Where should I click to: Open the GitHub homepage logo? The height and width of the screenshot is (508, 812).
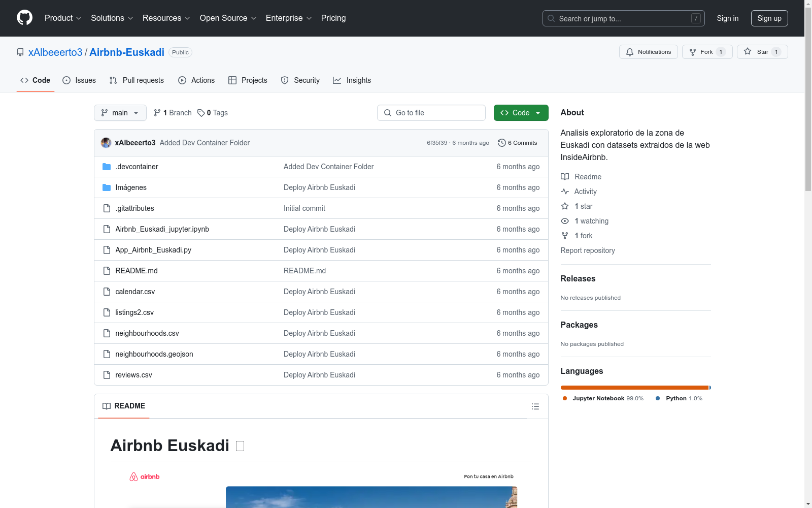24,18
